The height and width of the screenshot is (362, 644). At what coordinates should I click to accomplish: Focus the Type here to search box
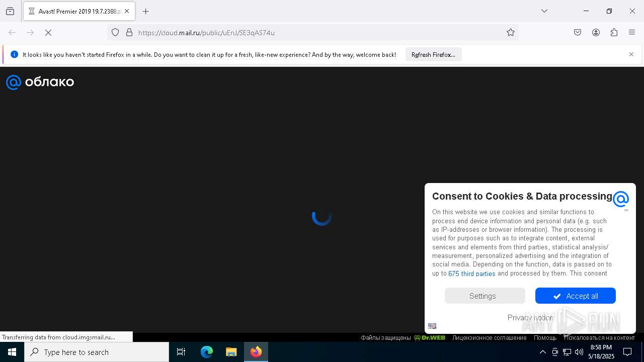click(x=97, y=352)
